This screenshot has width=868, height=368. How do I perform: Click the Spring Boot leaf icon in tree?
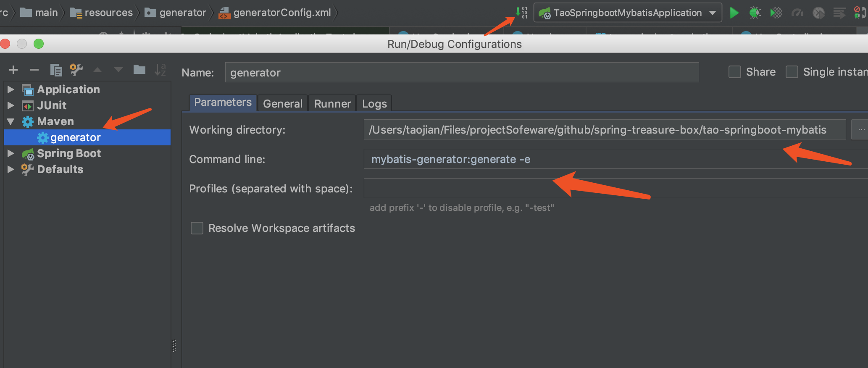[x=28, y=154]
